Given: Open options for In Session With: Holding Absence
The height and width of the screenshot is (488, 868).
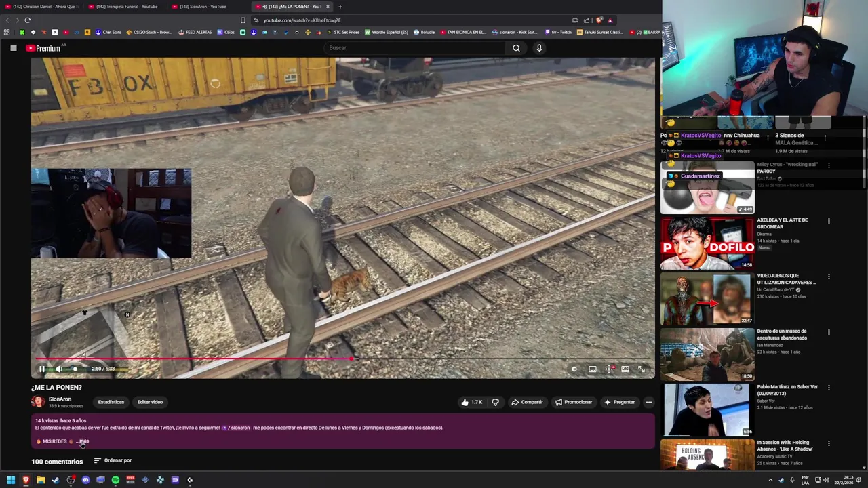Looking at the screenshot, I should (x=829, y=443).
